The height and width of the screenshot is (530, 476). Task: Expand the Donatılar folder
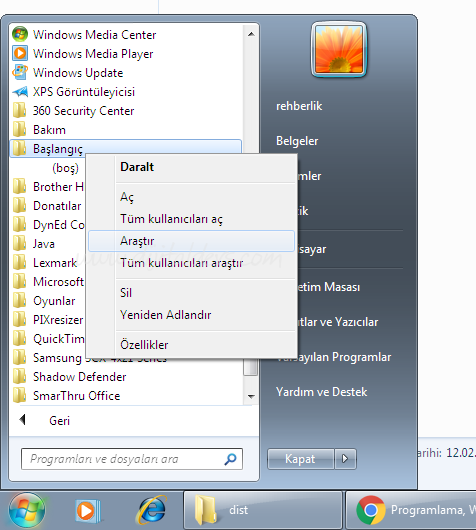[57, 206]
